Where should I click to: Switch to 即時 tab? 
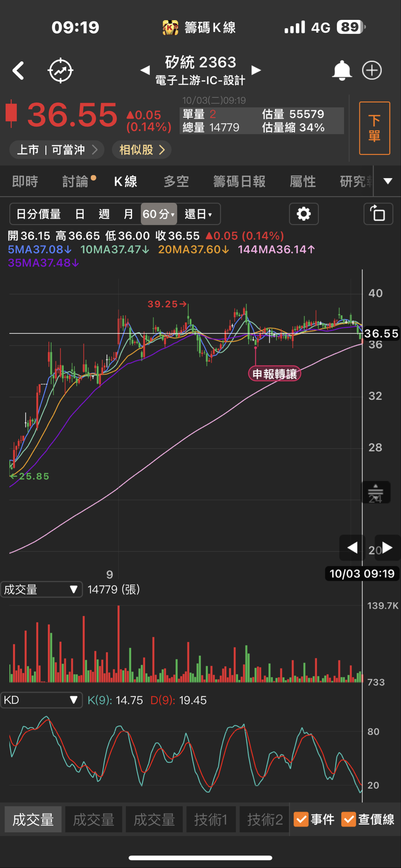(25, 181)
